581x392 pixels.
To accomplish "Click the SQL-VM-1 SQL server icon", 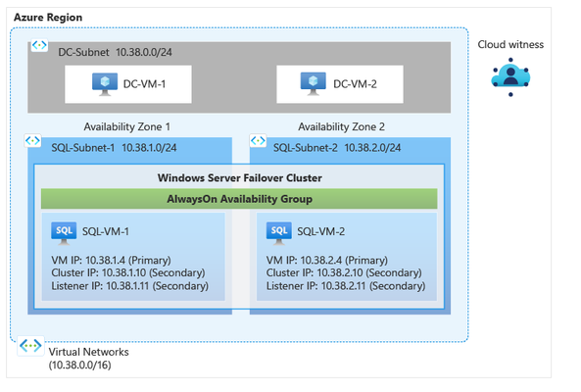I will [64, 233].
